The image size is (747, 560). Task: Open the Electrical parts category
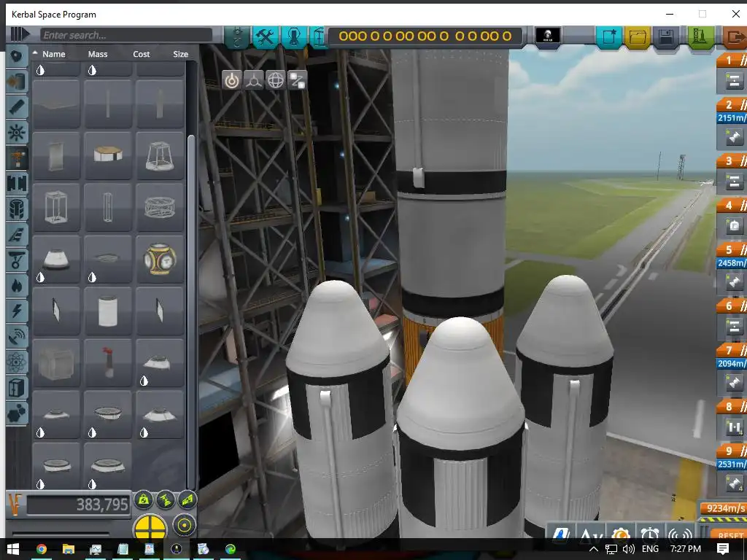18,311
